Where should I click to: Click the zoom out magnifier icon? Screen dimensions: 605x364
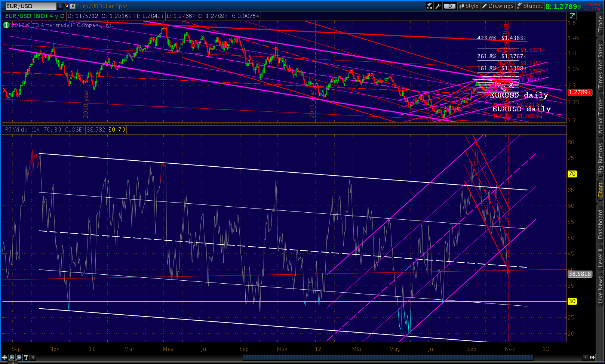[x=19, y=357]
